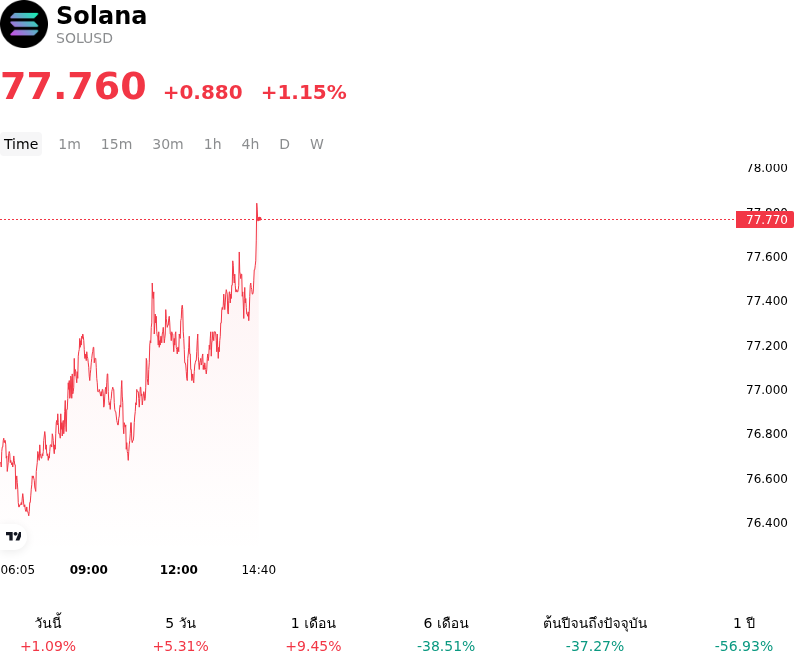This screenshot has width=800, height=666.
Task: Click the Solana title heading
Action: pos(102,15)
